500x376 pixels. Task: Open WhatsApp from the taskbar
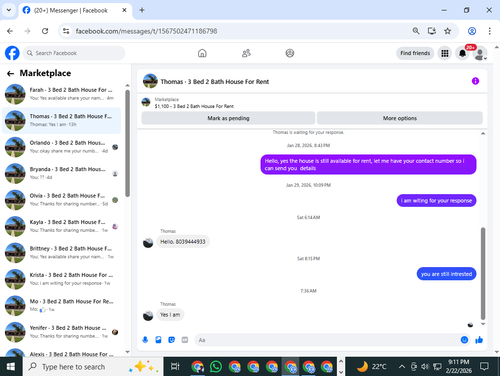pos(216,367)
